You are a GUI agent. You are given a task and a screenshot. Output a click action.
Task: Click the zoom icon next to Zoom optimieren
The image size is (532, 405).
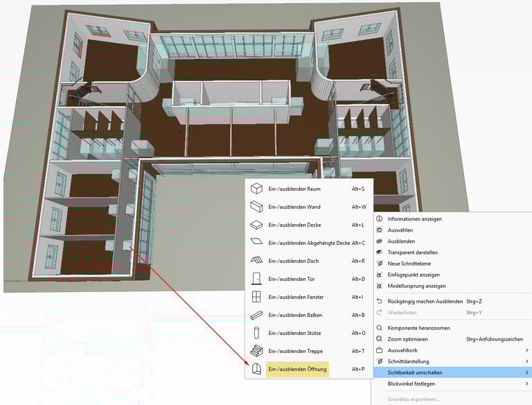pyautogui.click(x=380, y=338)
